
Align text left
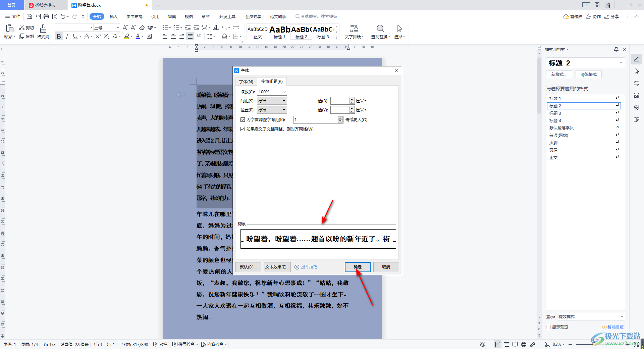click(x=165, y=36)
